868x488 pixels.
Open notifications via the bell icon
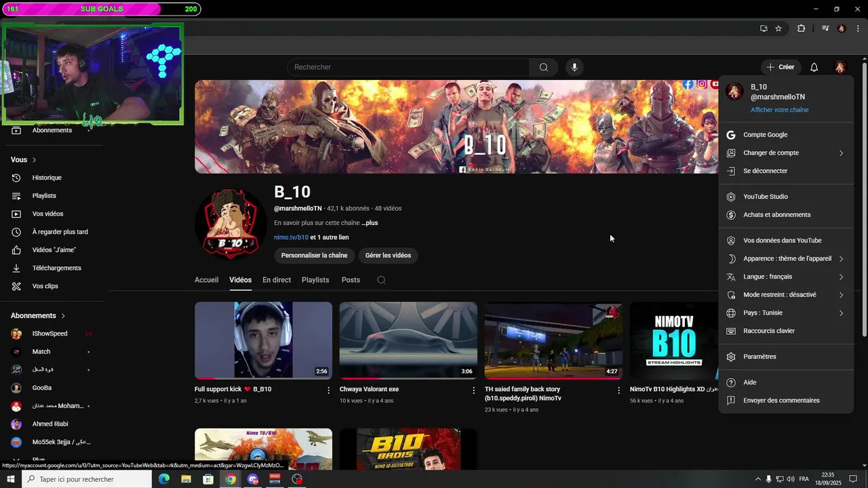pos(814,67)
